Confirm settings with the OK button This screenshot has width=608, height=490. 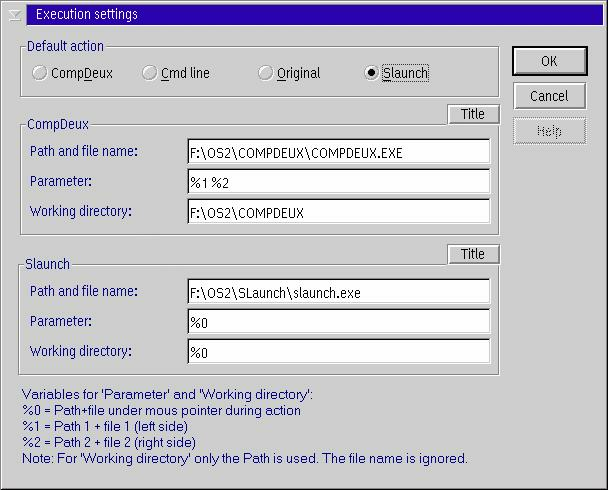tap(549, 61)
